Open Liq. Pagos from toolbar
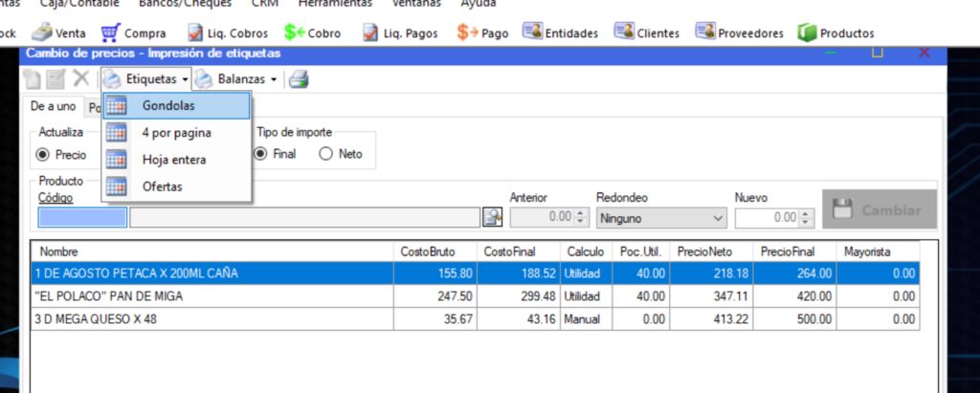The image size is (980, 393). click(x=401, y=33)
